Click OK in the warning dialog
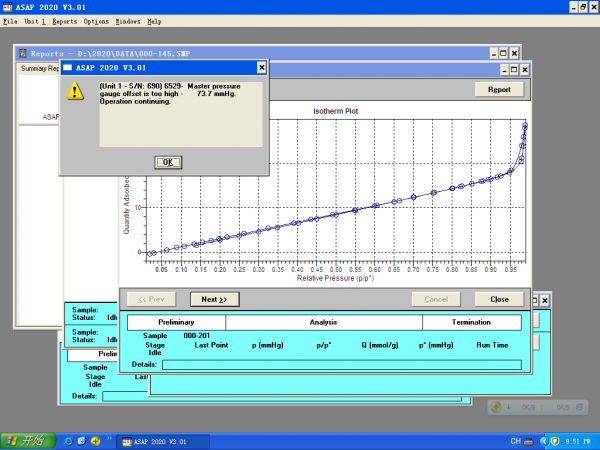 point(168,162)
